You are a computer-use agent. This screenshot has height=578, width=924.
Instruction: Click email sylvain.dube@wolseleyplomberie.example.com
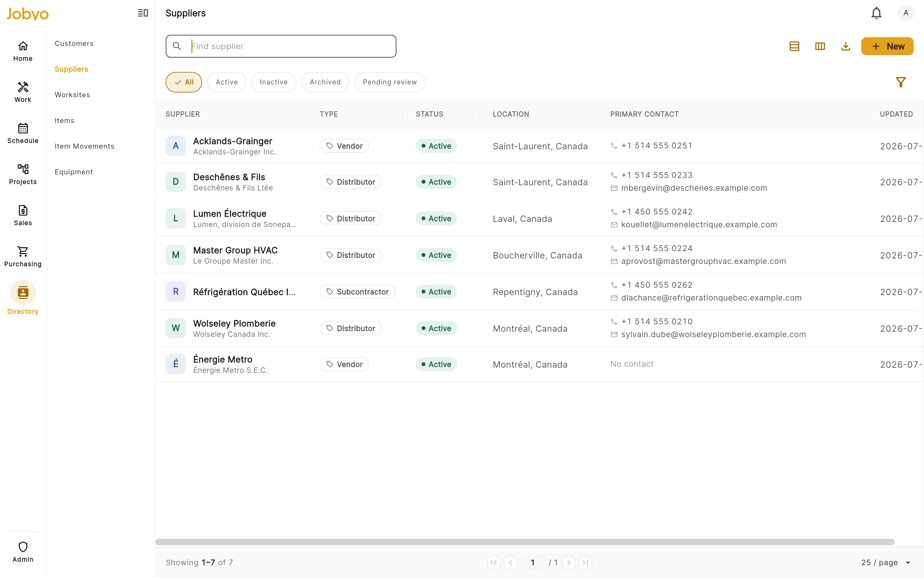pos(713,335)
